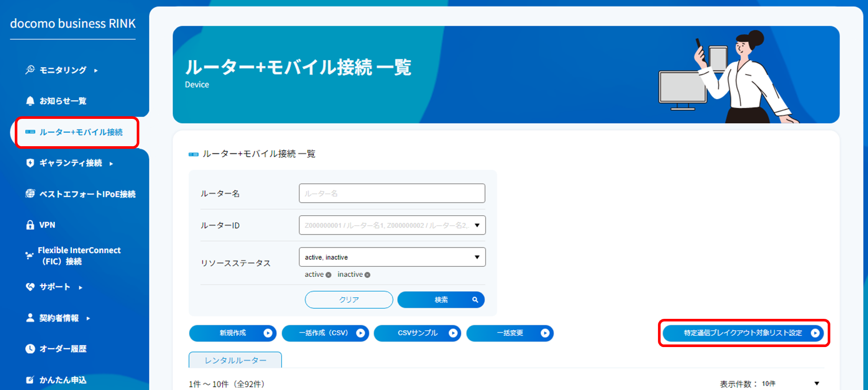Expand the ギャランティ接続 submenu arrow
The image size is (868, 390).
(x=112, y=164)
